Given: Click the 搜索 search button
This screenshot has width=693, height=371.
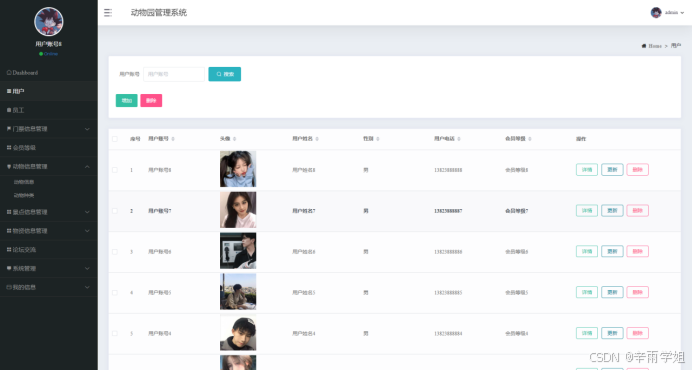Looking at the screenshot, I should coord(225,74).
